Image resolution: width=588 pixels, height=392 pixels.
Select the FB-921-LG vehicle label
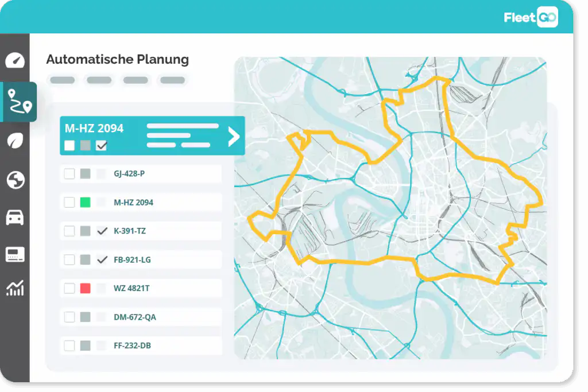133,260
